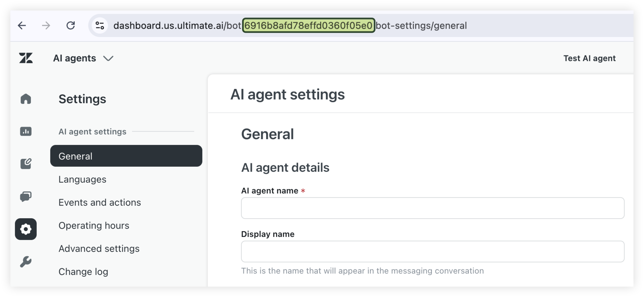Select the Analytics bar-chart icon
Screen dimensions: 644x297
click(26, 131)
